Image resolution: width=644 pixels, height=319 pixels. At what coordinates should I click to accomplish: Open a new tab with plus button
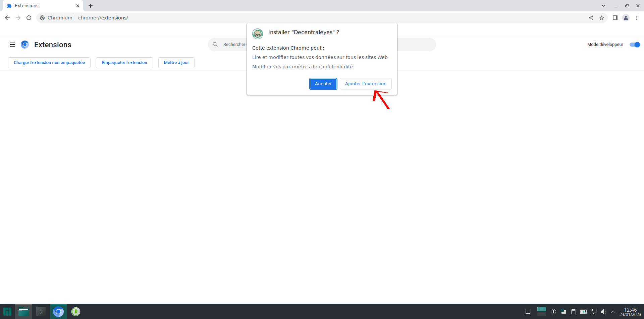coord(91,6)
